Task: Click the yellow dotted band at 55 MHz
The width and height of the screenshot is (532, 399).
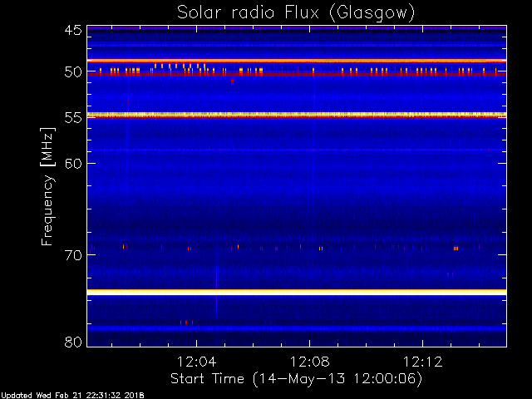Action: click(x=296, y=114)
